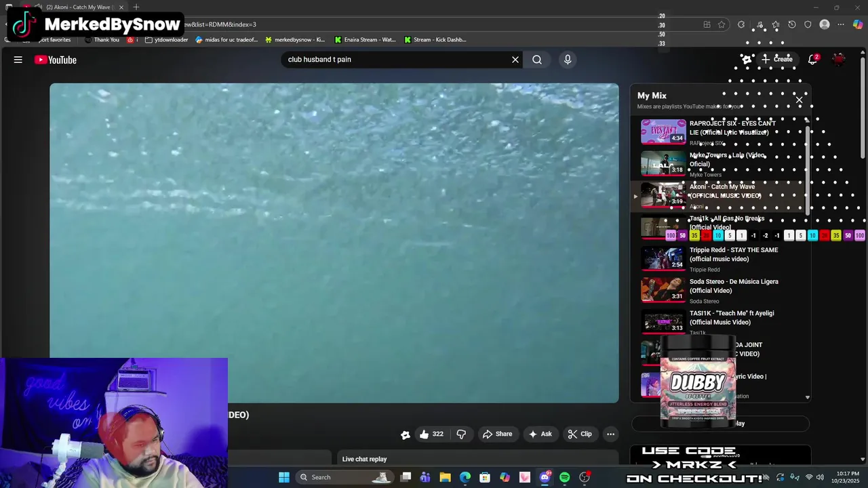Open more actions three-dot menu under video
This screenshot has width=868, height=488.
tap(610, 434)
